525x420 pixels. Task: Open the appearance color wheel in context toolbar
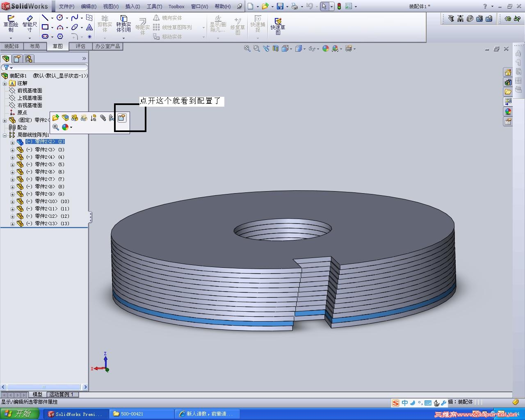click(65, 127)
